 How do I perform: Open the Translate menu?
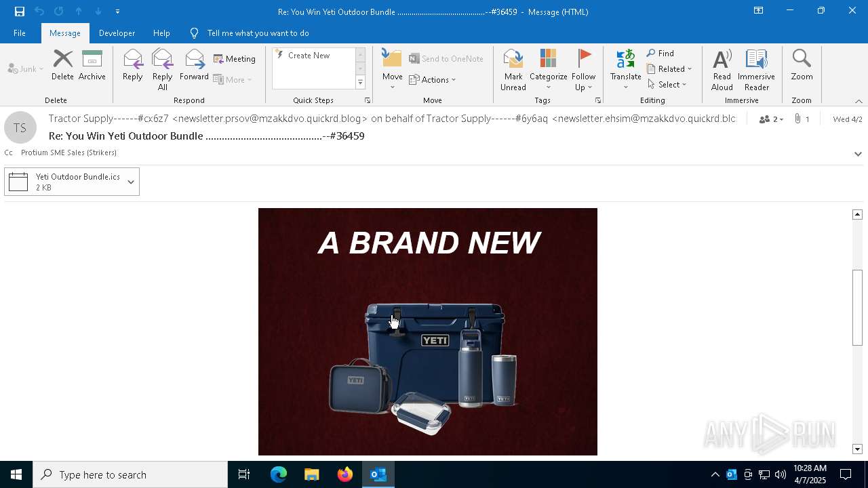click(x=625, y=70)
